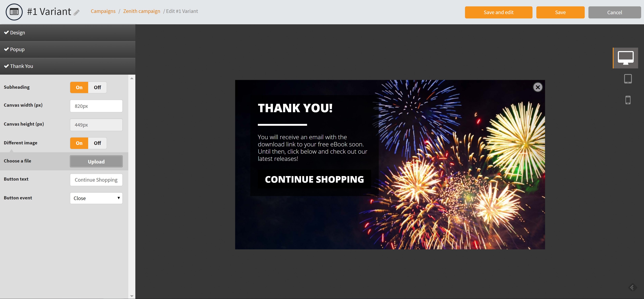Close the thank you popup preview

[x=538, y=87]
